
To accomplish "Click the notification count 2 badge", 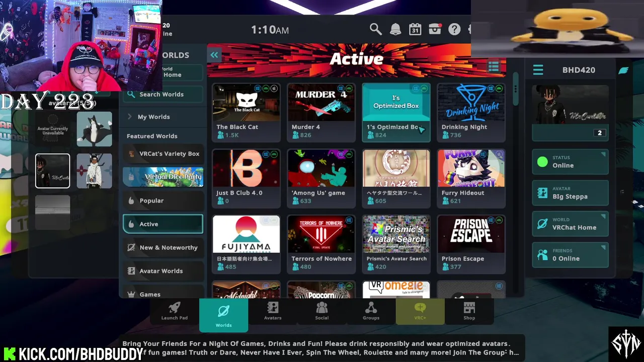I will [599, 133].
